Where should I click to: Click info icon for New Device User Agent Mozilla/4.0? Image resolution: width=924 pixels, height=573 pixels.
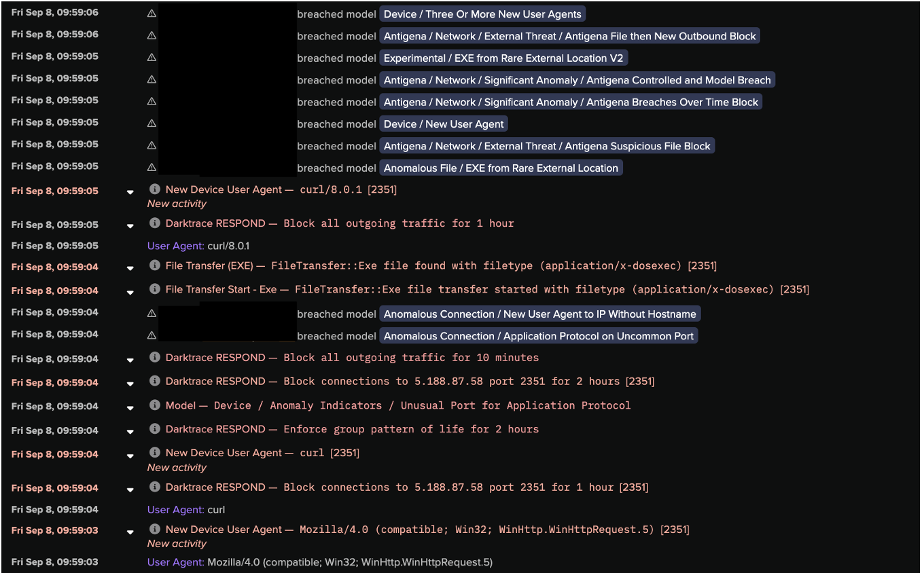pos(154,529)
